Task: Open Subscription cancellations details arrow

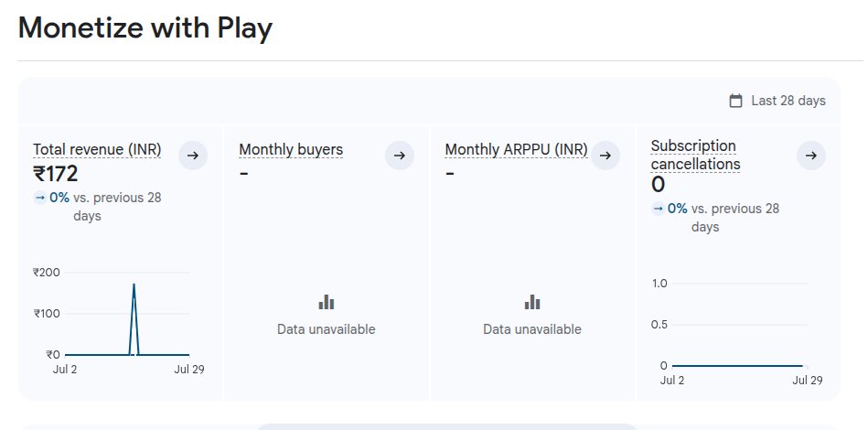Action: coord(811,156)
